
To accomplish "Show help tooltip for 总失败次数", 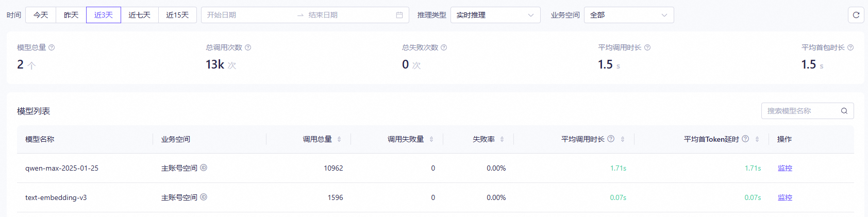I will pyautogui.click(x=444, y=47).
